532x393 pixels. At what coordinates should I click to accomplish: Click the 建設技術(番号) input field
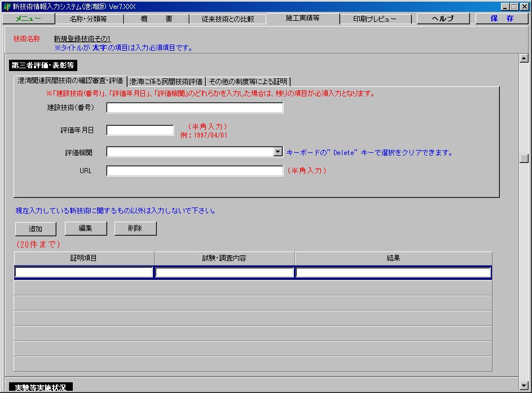pyautogui.click(x=195, y=108)
